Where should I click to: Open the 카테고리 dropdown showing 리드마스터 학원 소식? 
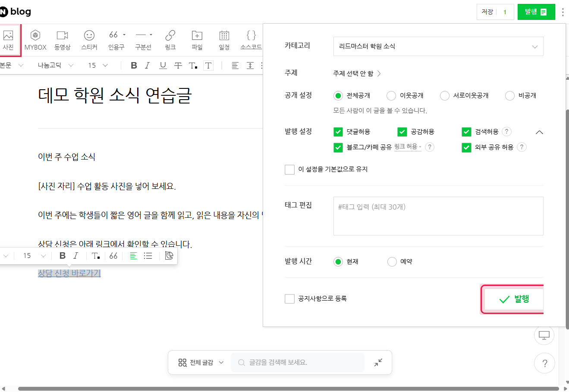point(438,46)
